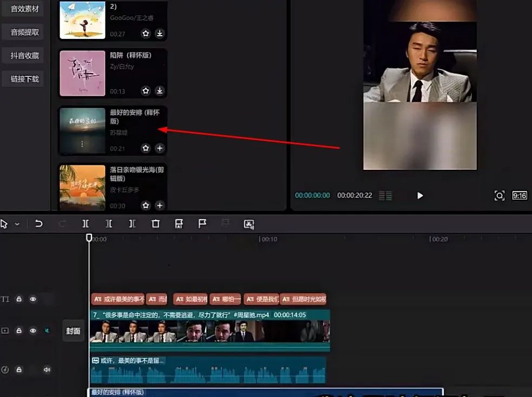The image size is (532, 397).
Task: Hide the text track with its eye toggle
Action: tap(34, 298)
